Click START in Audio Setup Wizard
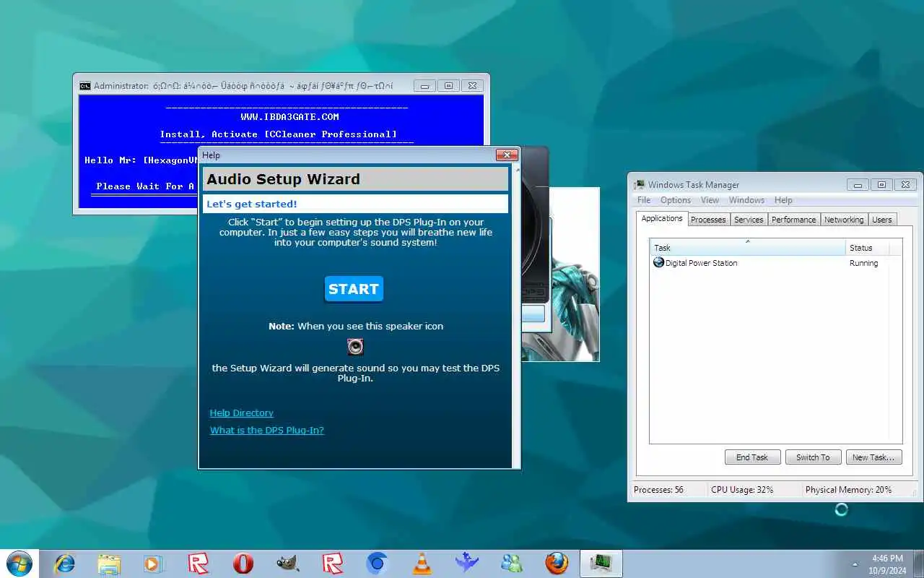Viewport: 924px width, 578px height. 354,289
